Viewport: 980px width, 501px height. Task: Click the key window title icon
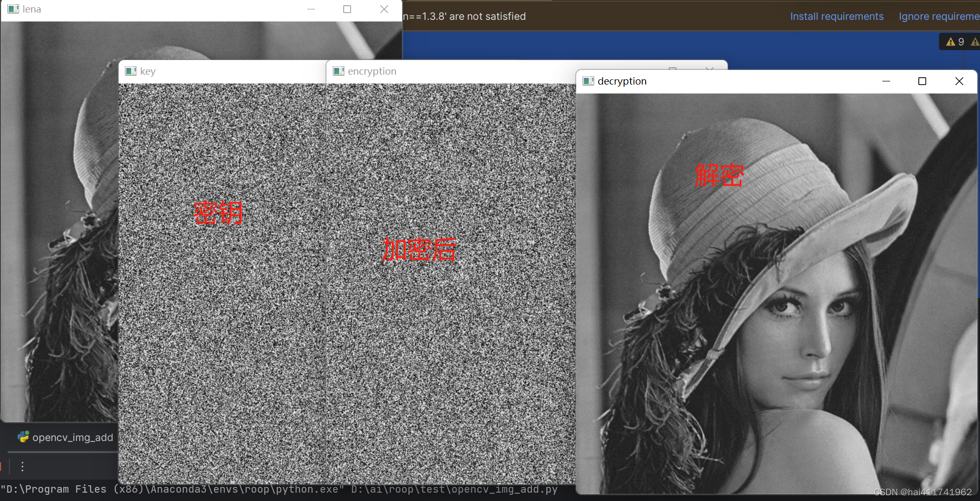tap(131, 71)
